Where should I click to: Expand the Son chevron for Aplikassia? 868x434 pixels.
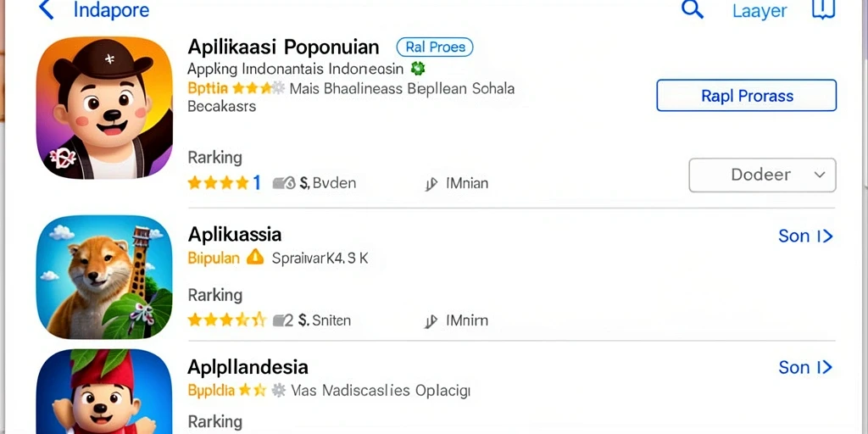click(x=805, y=236)
